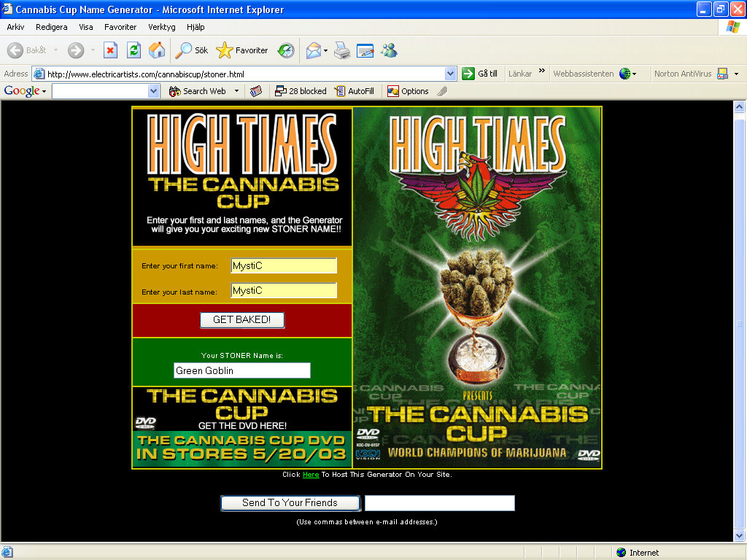Viewport: 747px width, 560px height.
Task: Click the Norton AntiVirus icon
Action: point(722,74)
